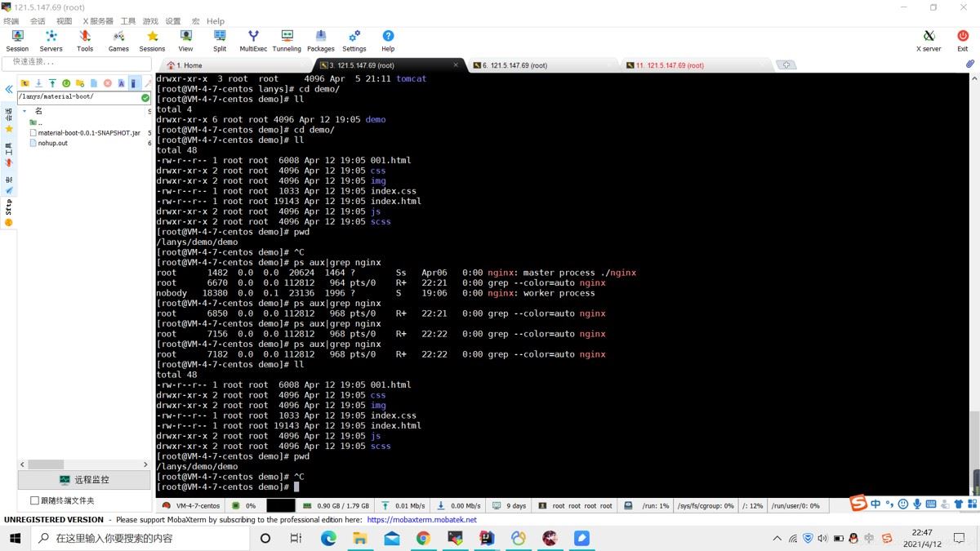Open the Tools toolbar button

coord(85,41)
